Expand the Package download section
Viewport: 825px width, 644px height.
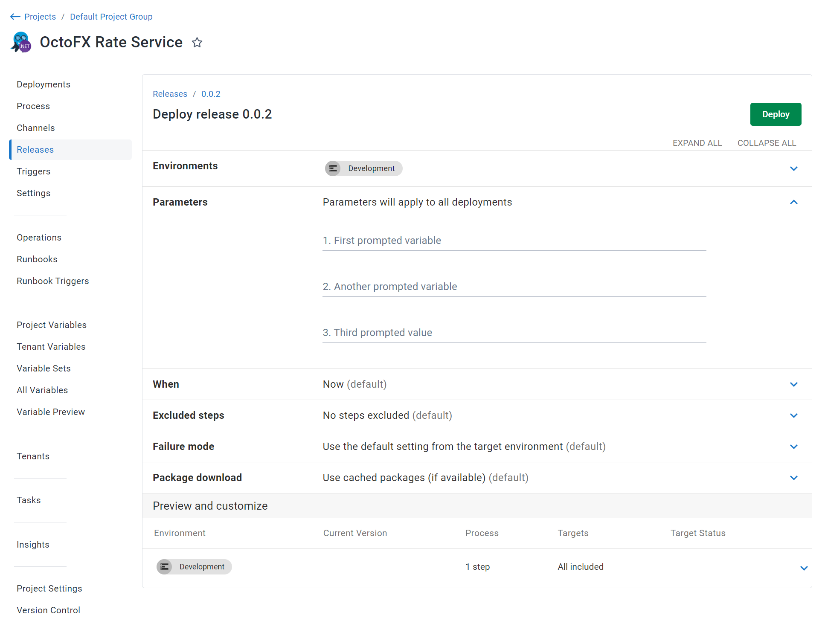click(793, 478)
